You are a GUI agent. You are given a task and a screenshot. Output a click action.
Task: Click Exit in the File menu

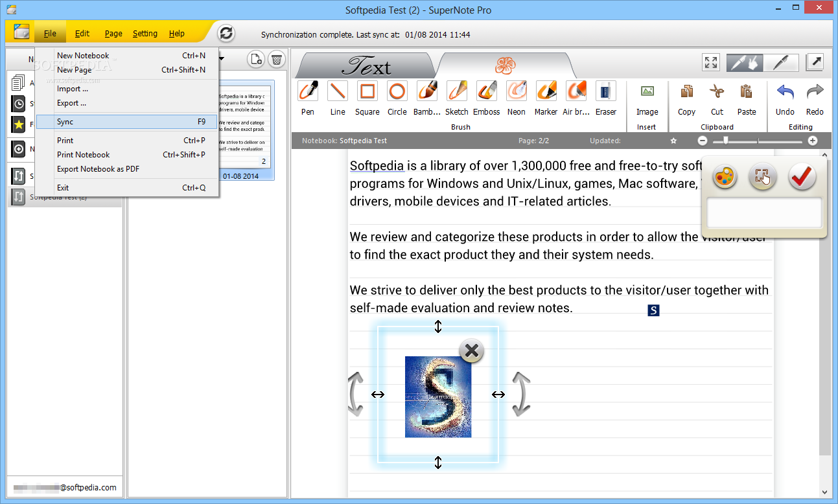click(x=126, y=188)
